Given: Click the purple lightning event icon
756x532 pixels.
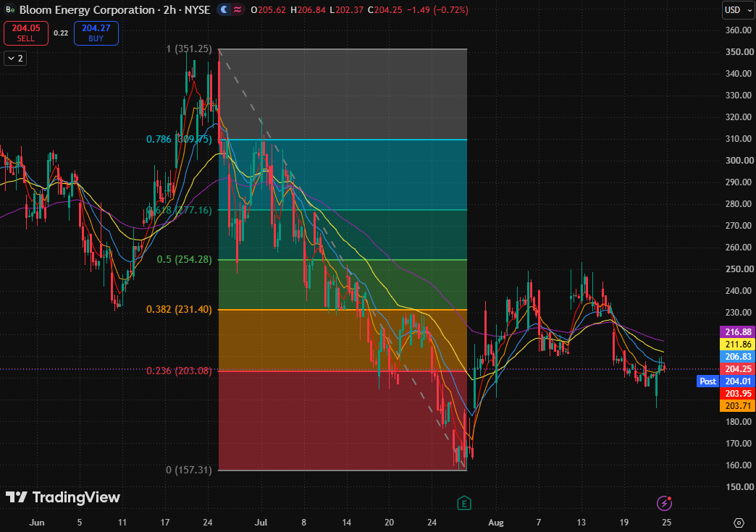Looking at the screenshot, I should coord(664,503).
